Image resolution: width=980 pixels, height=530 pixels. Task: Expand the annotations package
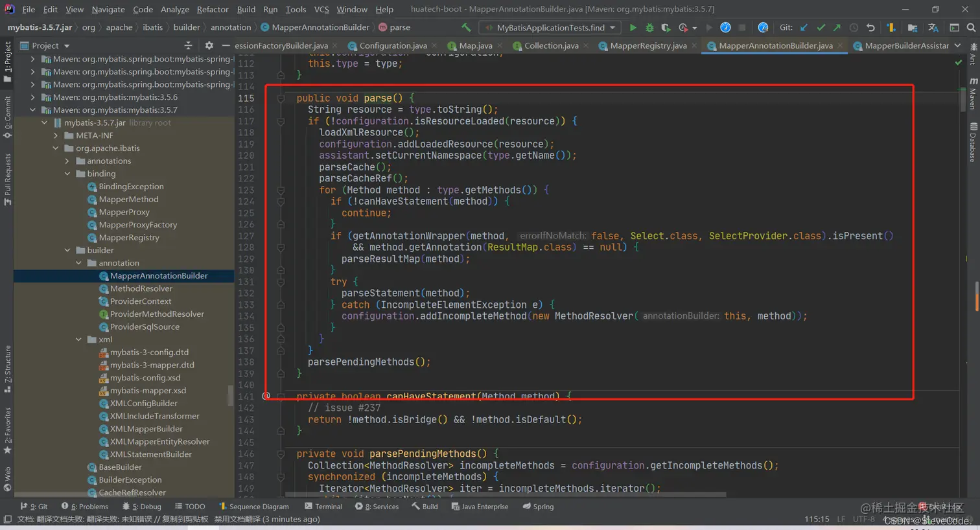tap(67, 161)
